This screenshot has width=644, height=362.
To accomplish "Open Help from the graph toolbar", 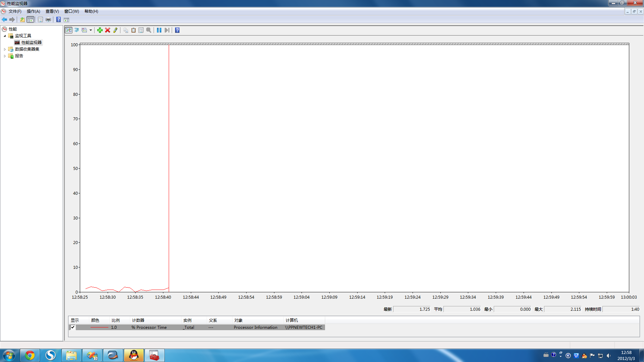I will 177,30.
